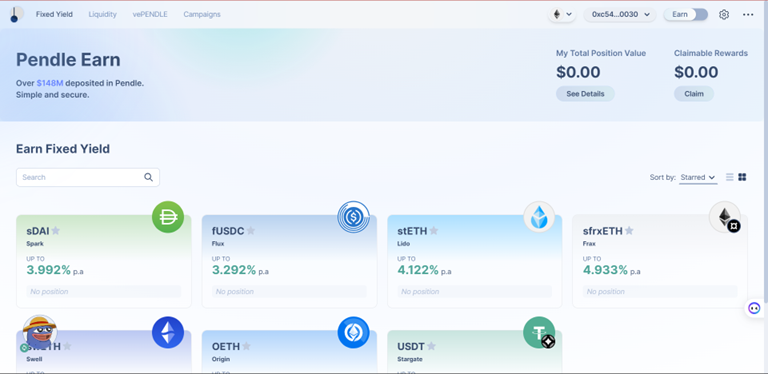Click the My Total Position Value label

(x=601, y=53)
